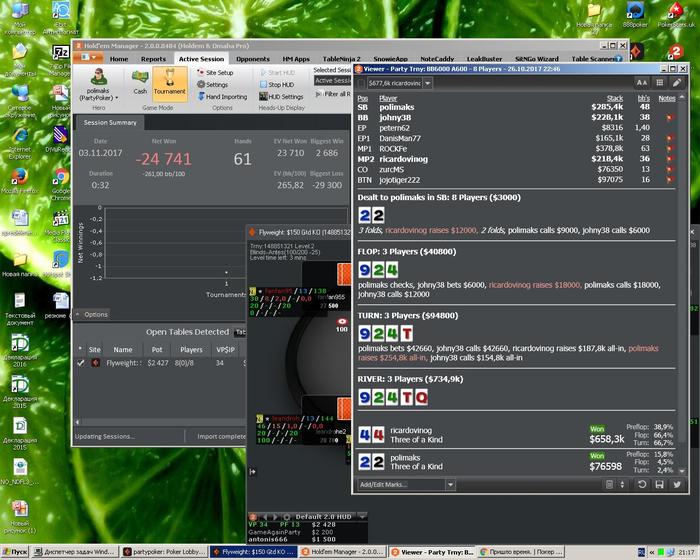Open the Add/Edit Marks dropdown

pos(450,485)
